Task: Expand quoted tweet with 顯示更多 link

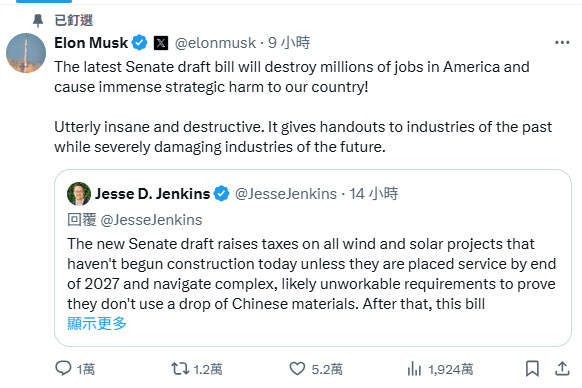Action: click(x=97, y=323)
